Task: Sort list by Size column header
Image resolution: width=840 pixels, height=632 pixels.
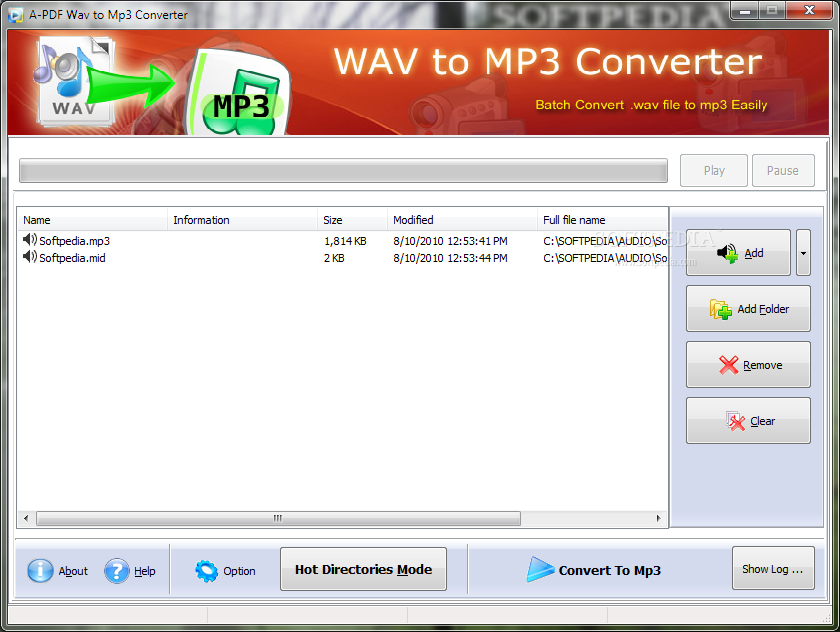Action: 352,220
